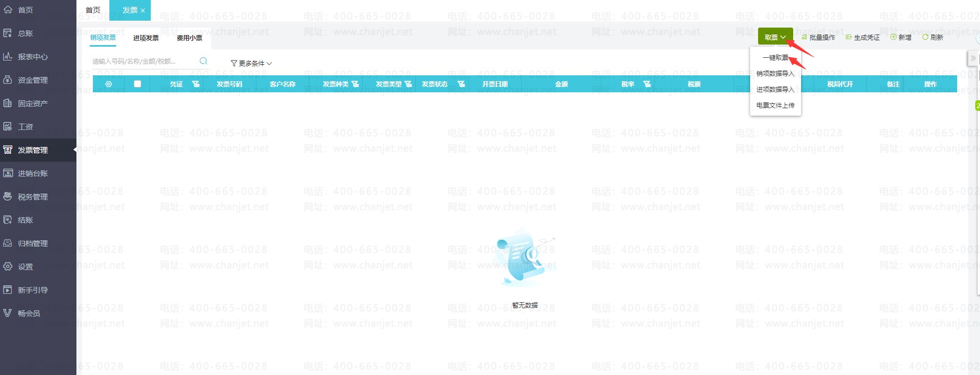Click the 备注 column header
980x375 pixels.
(893, 84)
